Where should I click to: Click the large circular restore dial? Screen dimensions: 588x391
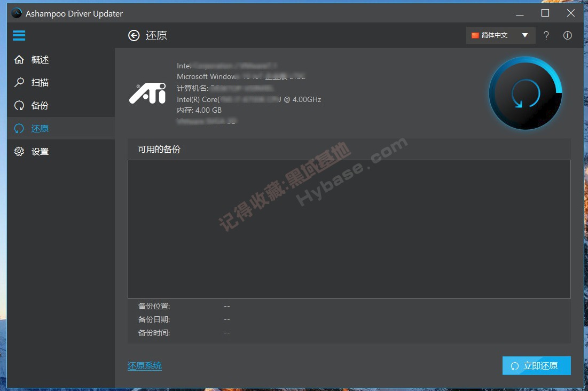point(526,93)
